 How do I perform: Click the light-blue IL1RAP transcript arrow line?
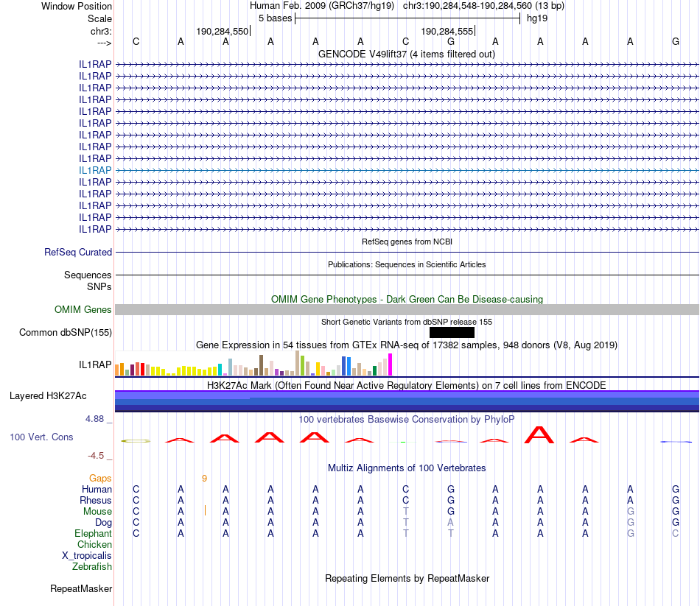tap(407, 171)
